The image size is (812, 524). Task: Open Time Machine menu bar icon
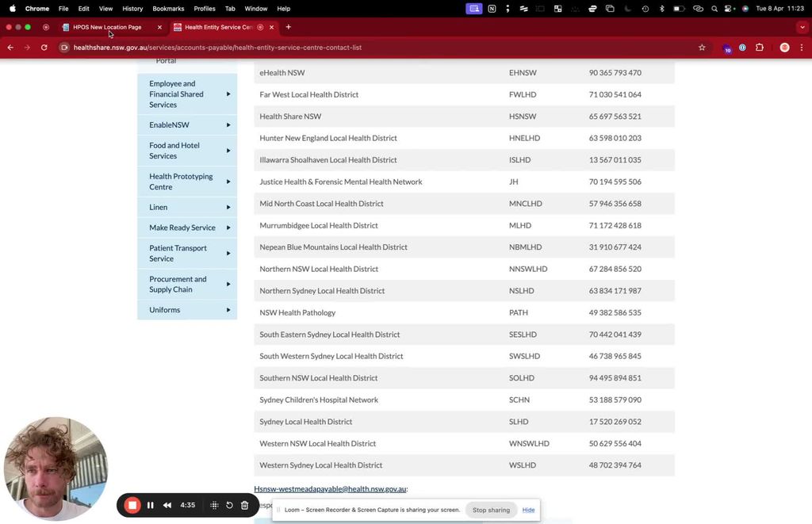point(645,8)
